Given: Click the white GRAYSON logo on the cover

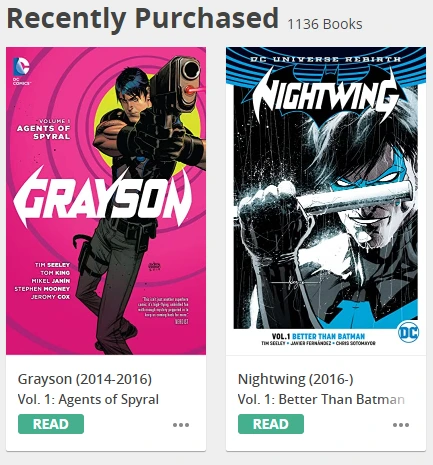Looking at the screenshot, I should click(103, 197).
